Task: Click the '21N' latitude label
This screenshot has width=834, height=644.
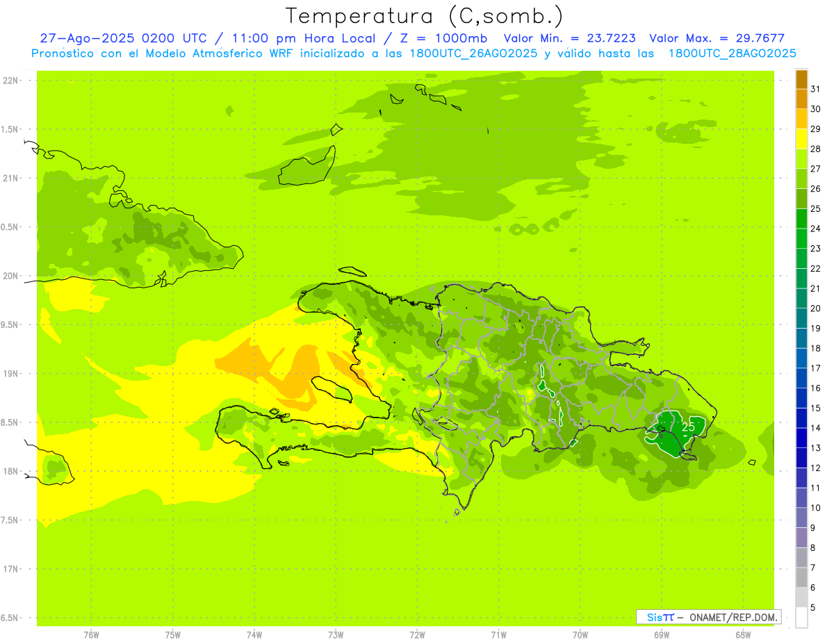Action: (10, 179)
